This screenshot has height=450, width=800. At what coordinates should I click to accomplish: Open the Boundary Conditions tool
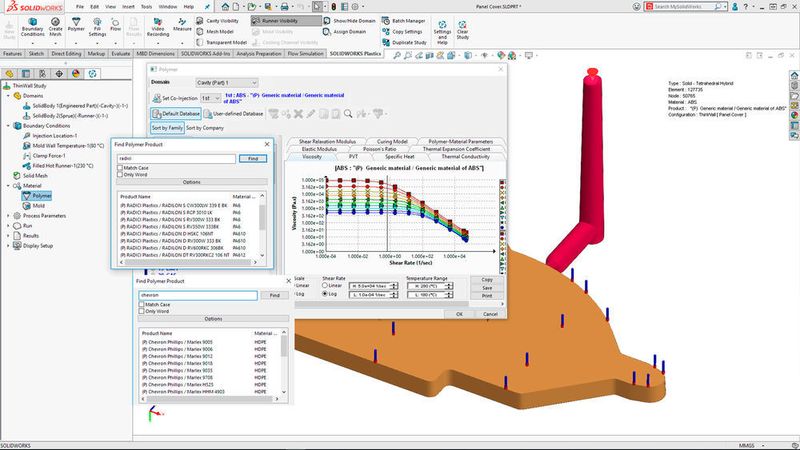pyautogui.click(x=32, y=27)
